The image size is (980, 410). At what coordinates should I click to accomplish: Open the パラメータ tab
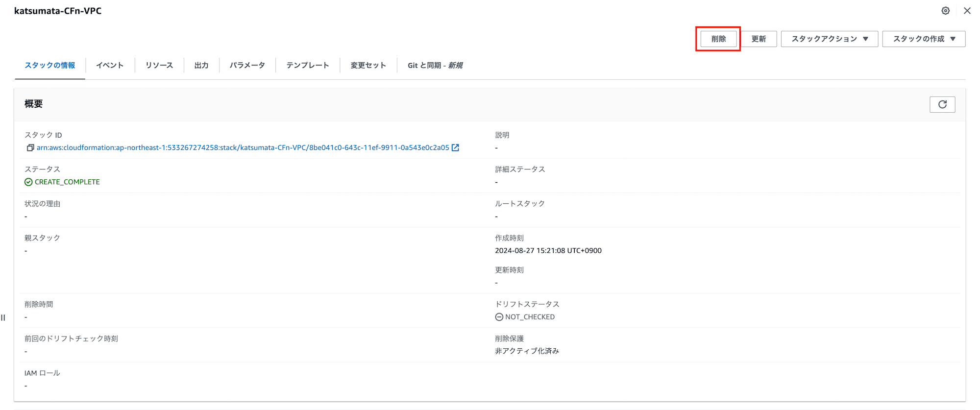[x=247, y=65]
